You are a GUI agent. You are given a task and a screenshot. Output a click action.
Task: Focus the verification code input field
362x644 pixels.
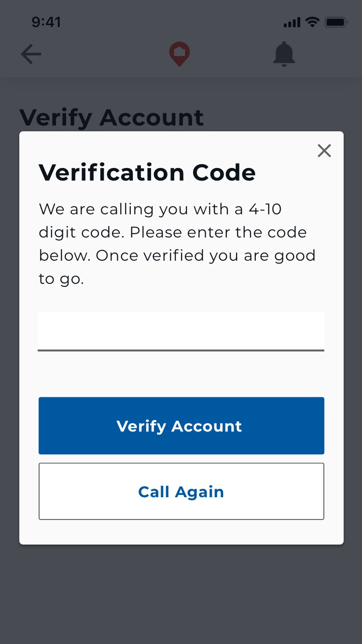point(181,330)
